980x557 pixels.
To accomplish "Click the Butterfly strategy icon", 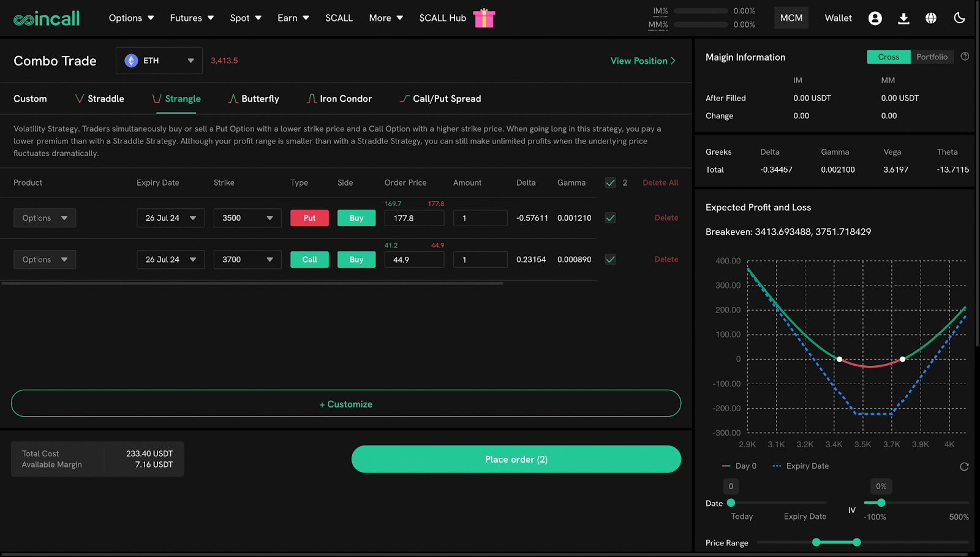I will pos(233,99).
